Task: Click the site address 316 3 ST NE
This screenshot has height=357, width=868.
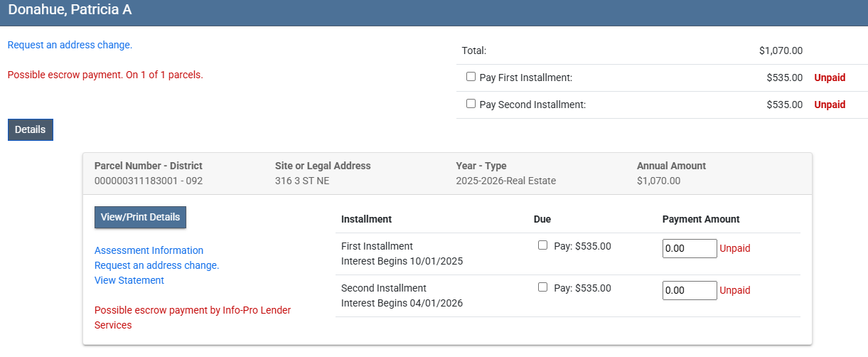Action: click(x=301, y=181)
